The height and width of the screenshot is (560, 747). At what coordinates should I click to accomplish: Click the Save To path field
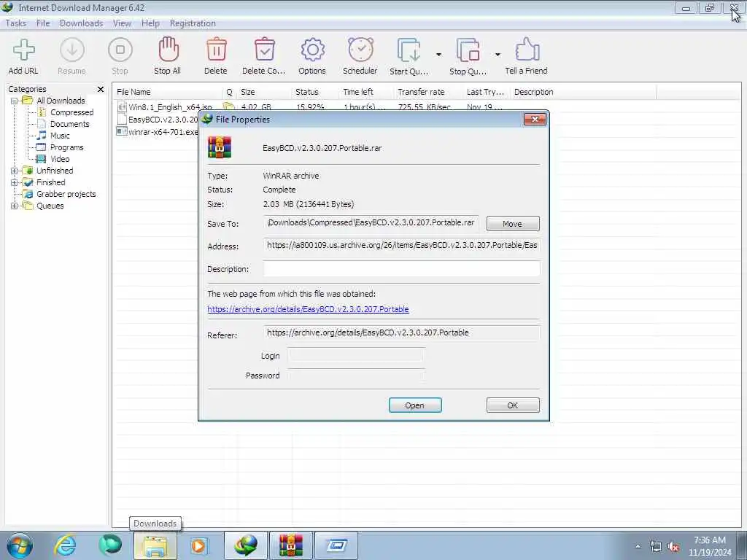coord(371,223)
